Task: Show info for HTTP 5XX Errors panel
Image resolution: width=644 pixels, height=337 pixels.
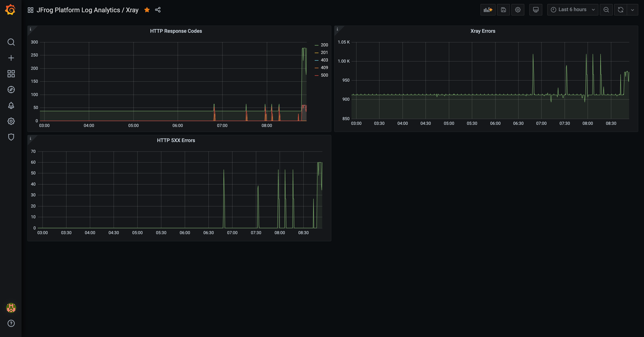Action: 31,138
